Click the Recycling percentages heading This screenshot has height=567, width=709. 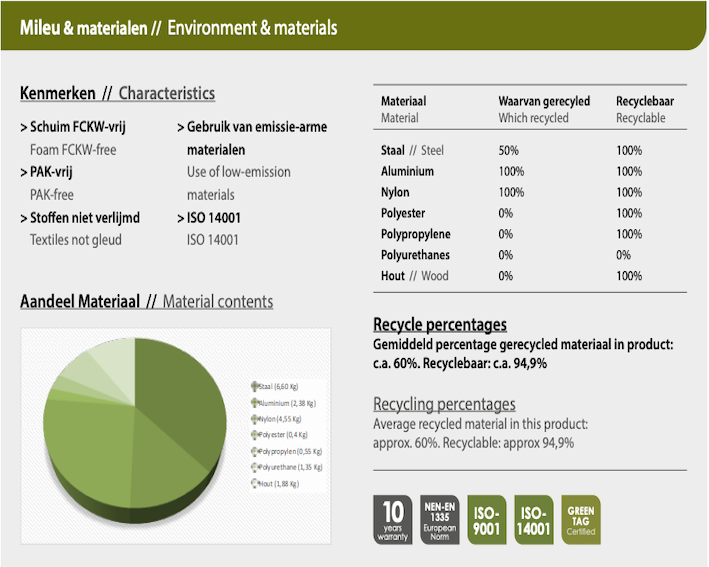point(444,404)
